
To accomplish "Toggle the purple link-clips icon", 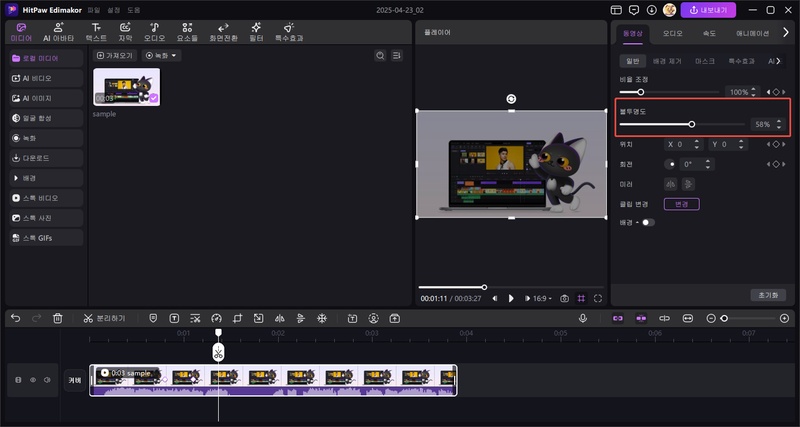I will [618, 318].
